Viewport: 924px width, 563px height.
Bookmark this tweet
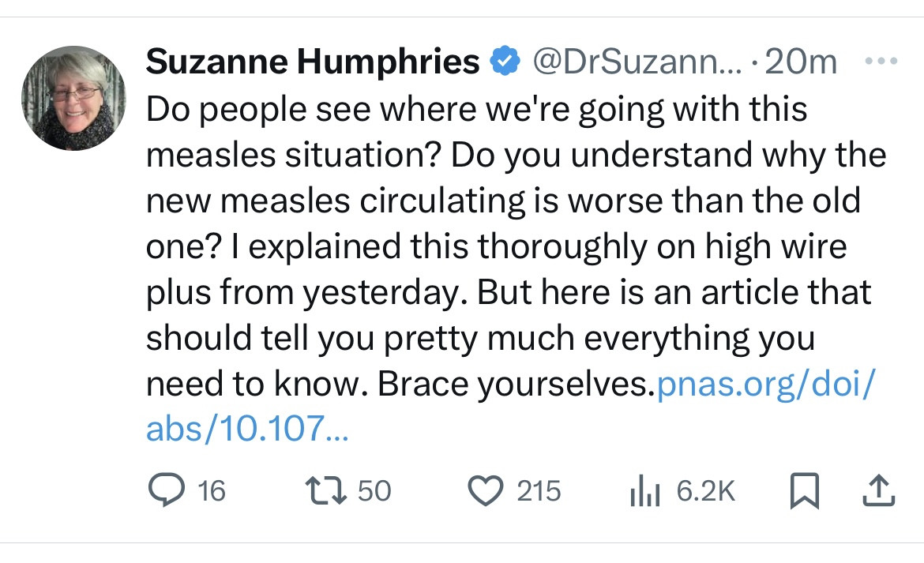point(806,491)
